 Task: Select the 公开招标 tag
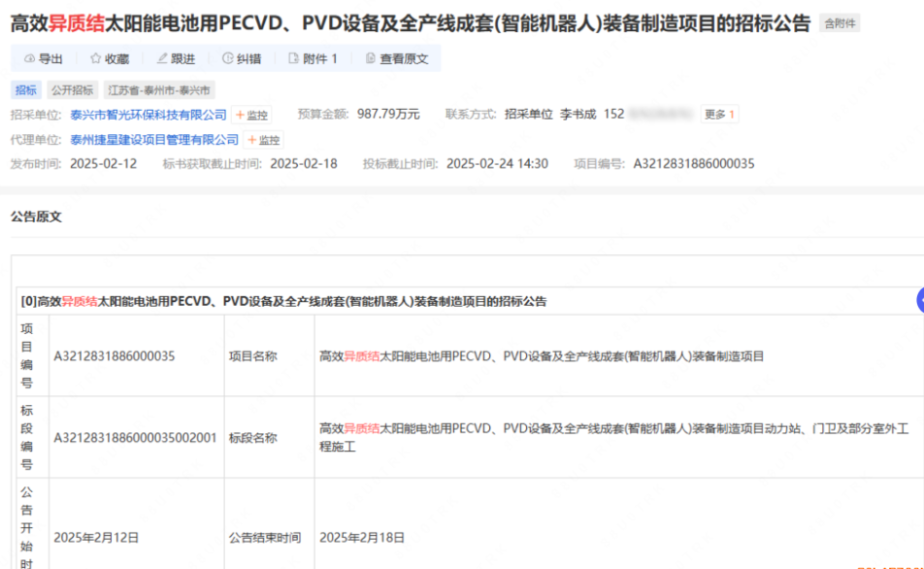(x=72, y=90)
